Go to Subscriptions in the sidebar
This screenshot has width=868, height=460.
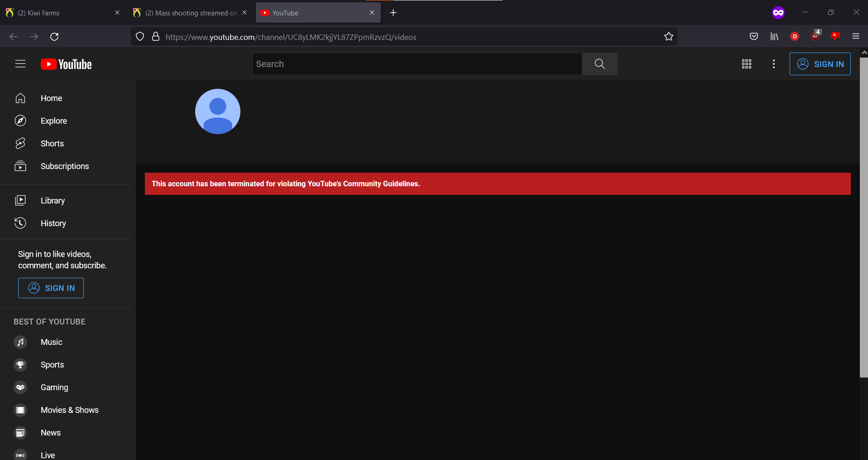click(66, 166)
